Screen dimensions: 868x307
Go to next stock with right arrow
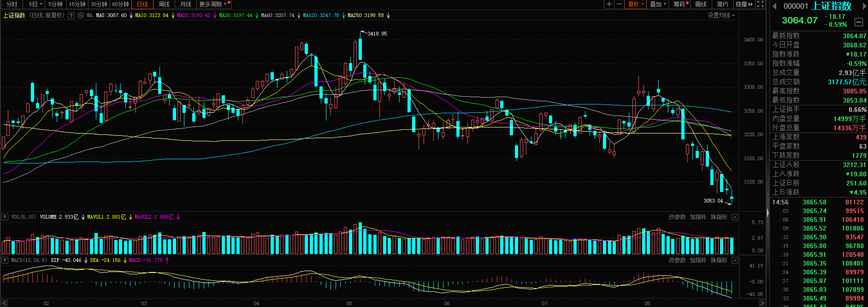(x=864, y=6)
